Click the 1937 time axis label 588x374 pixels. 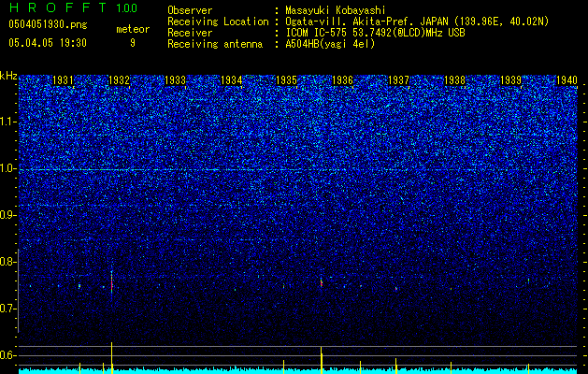[x=398, y=80]
